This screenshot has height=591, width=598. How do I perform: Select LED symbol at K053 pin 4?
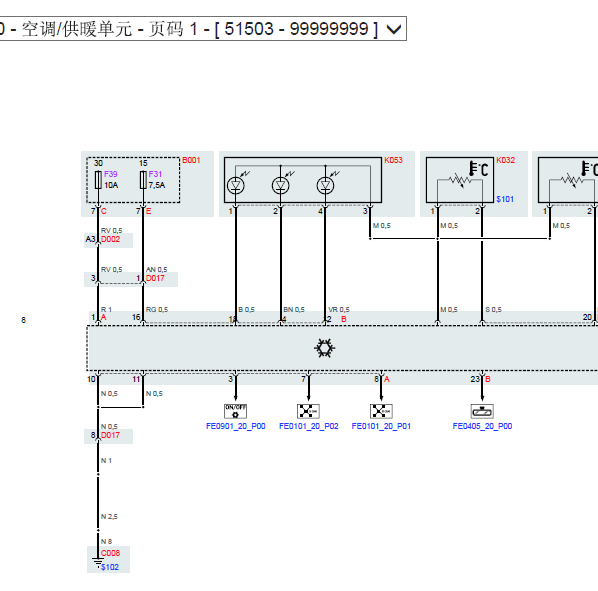point(325,185)
